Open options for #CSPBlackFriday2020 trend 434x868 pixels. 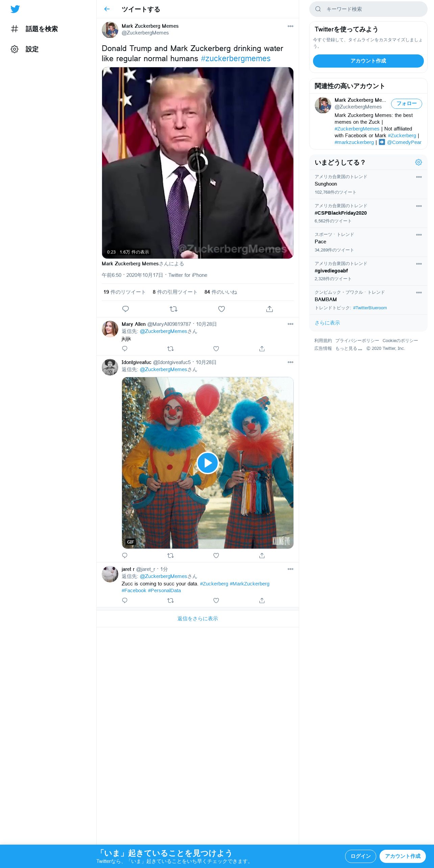(419, 206)
